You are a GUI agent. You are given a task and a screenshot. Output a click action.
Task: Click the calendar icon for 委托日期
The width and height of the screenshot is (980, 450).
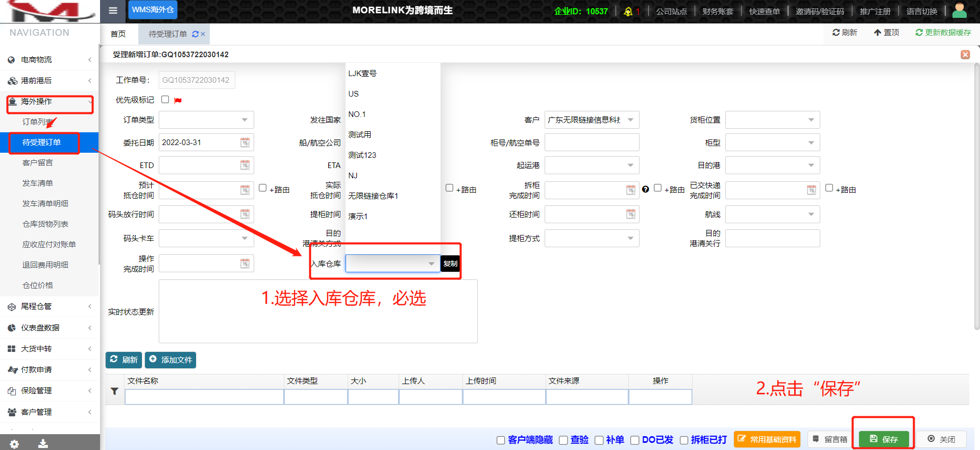(245, 143)
